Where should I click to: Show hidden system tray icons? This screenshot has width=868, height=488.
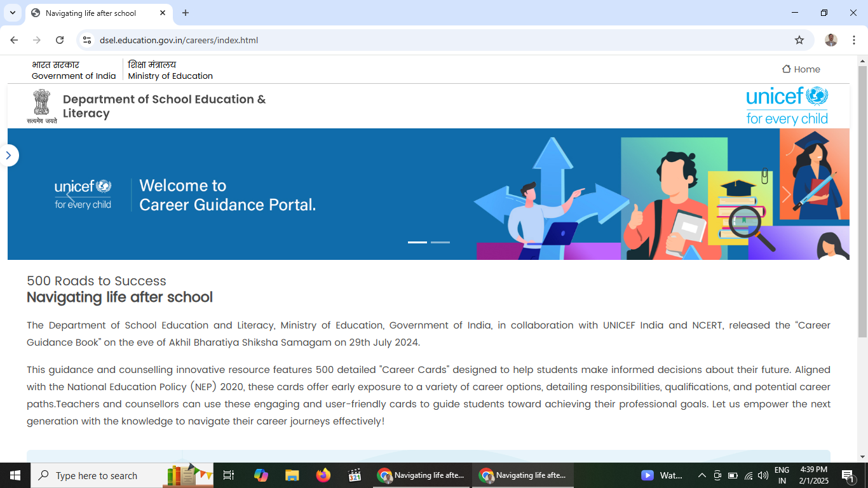pyautogui.click(x=702, y=475)
